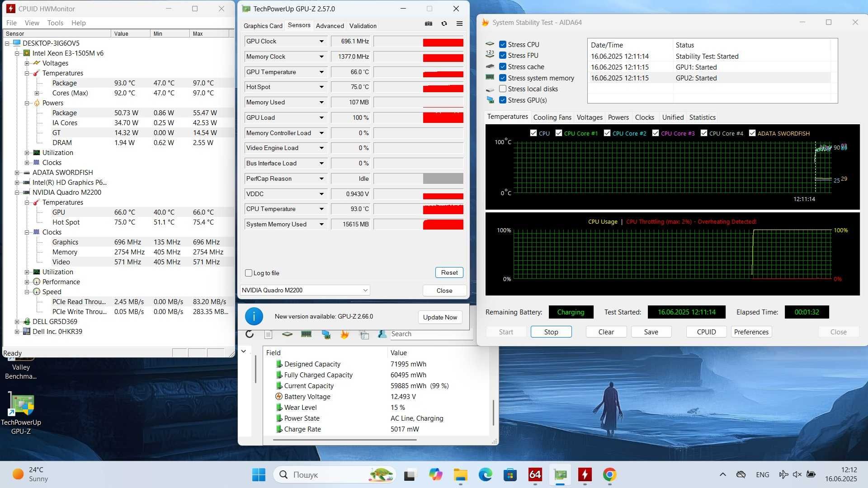Uncheck Stress CPU in AIDA64
The image size is (868, 488).
pos(502,44)
